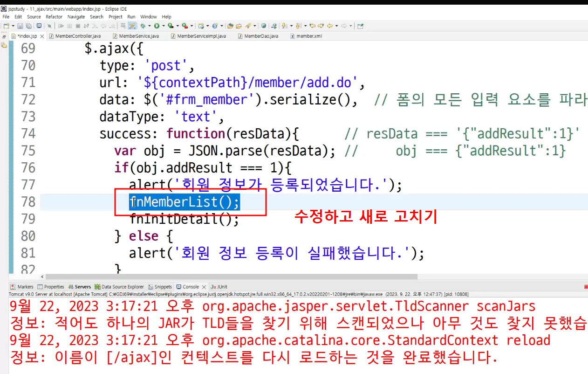The height and width of the screenshot is (374, 588).
Task: Click the Step Over icon
Action: coord(103,26)
